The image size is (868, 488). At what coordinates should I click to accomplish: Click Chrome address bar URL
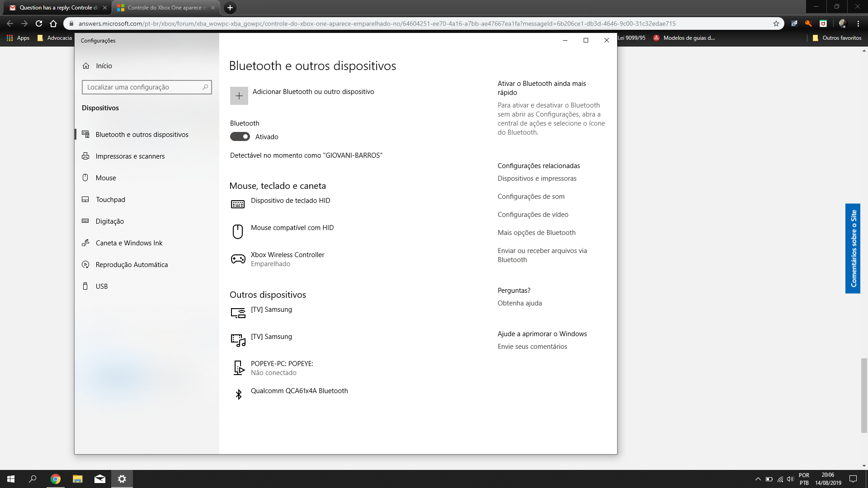pyautogui.click(x=377, y=23)
